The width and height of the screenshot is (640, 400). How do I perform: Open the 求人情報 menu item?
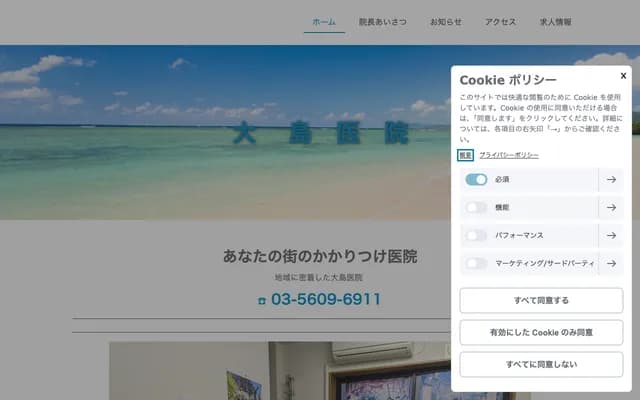point(556,22)
